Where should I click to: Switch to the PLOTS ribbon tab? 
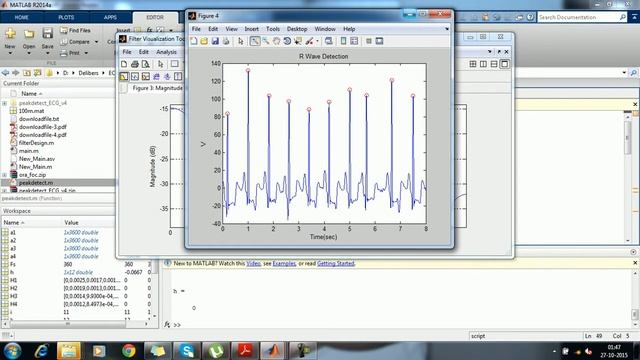[66, 17]
